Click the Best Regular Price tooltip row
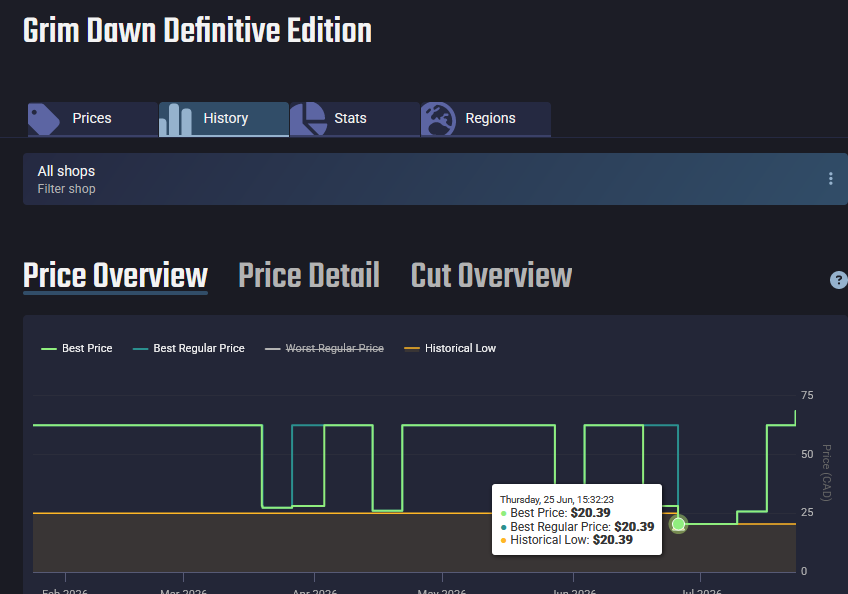Screen dimensions: 848x594 point(577,526)
